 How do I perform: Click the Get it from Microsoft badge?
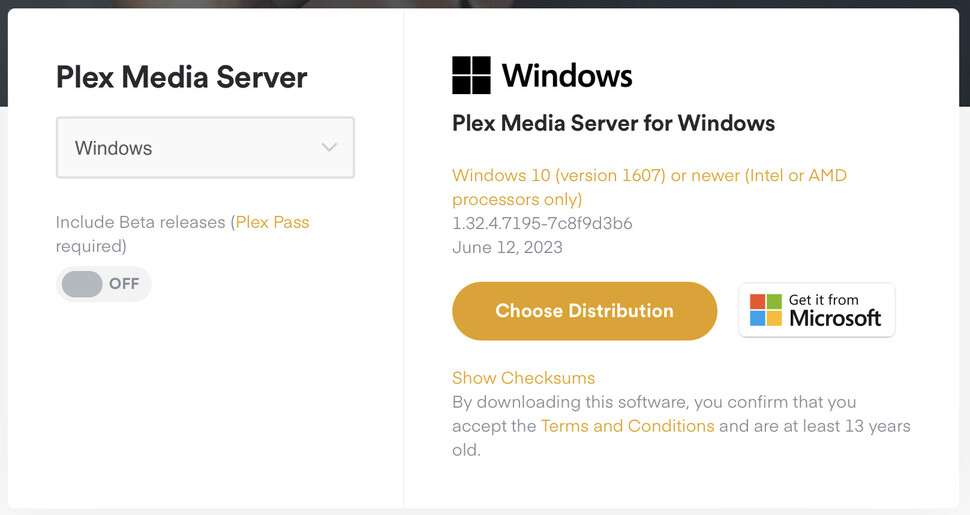[816, 310]
